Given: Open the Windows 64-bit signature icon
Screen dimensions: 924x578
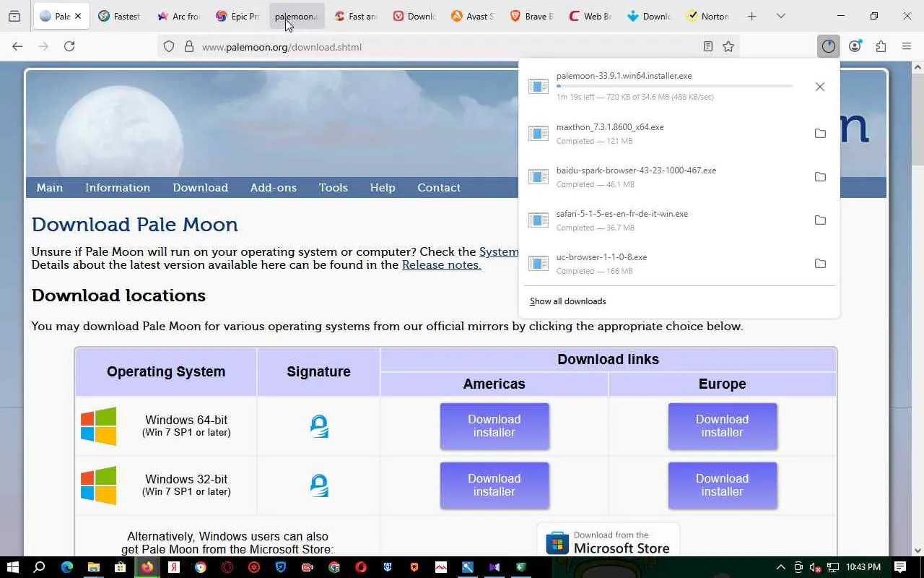Looking at the screenshot, I should [319, 426].
